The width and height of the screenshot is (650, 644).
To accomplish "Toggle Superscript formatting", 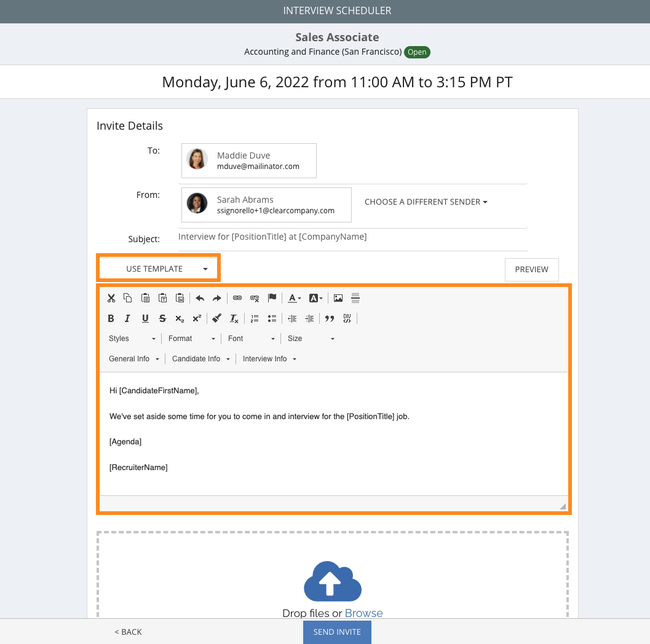I will tap(197, 318).
